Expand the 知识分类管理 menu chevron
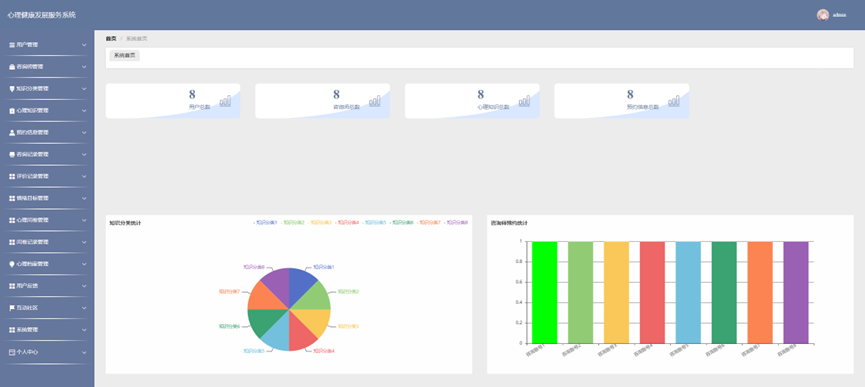Viewport: 865px width, 387px height. coord(84,89)
